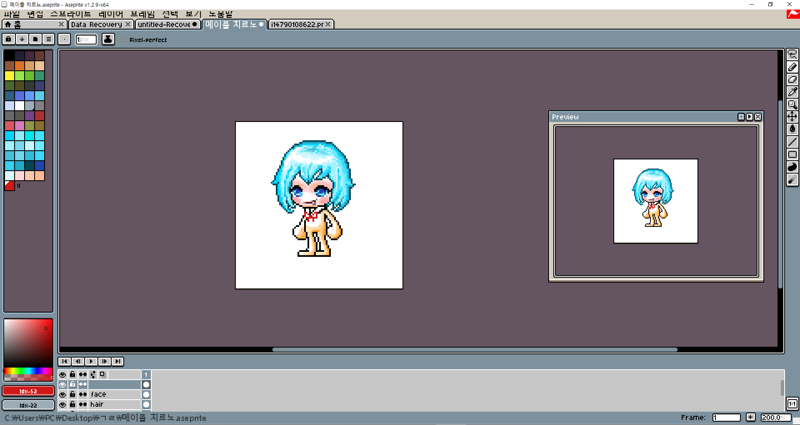Screen dimensions: 800x425
Task: Select cel of face layer frame 1
Action: click(146, 394)
